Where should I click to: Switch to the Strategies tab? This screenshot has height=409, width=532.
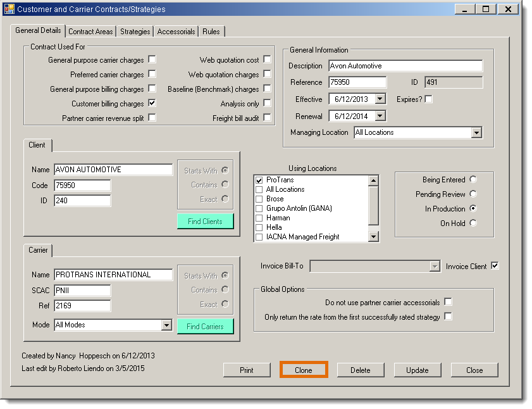click(x=135, y=32)
